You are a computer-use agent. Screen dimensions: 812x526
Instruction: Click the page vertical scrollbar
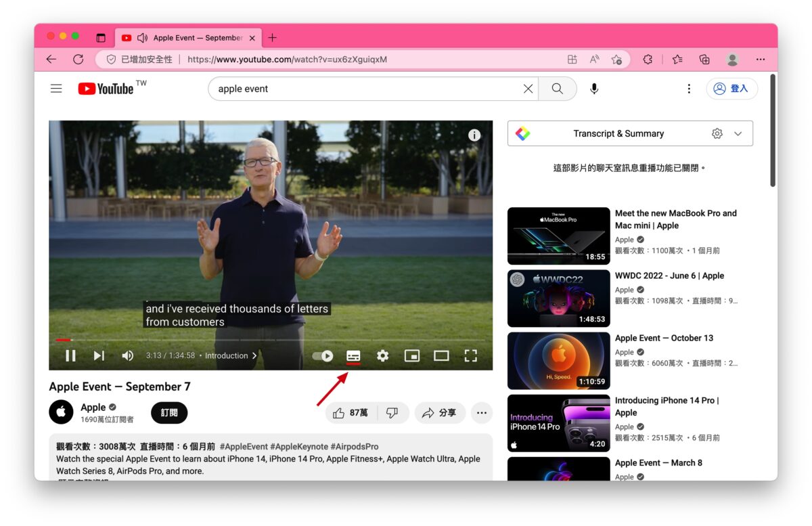tap(773, 132)
